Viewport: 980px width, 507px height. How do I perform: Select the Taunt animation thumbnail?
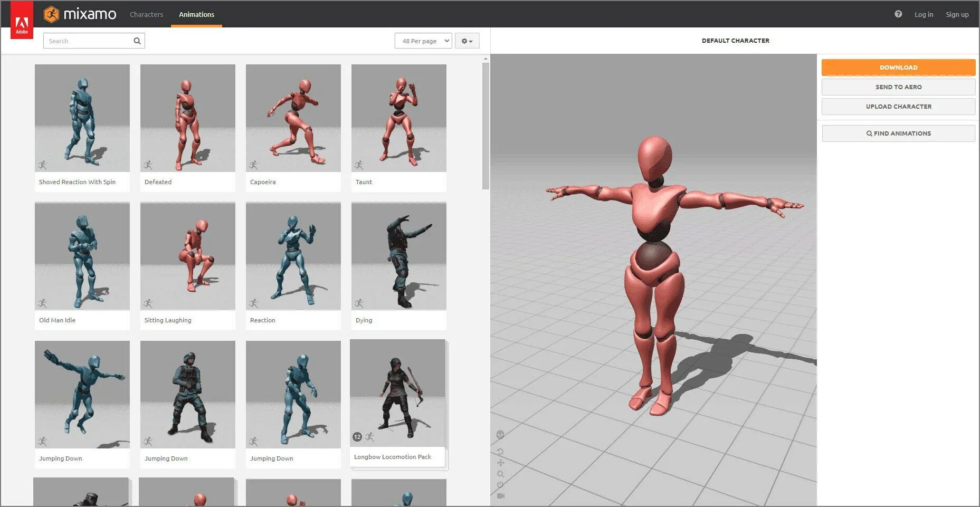pos(399,118)
